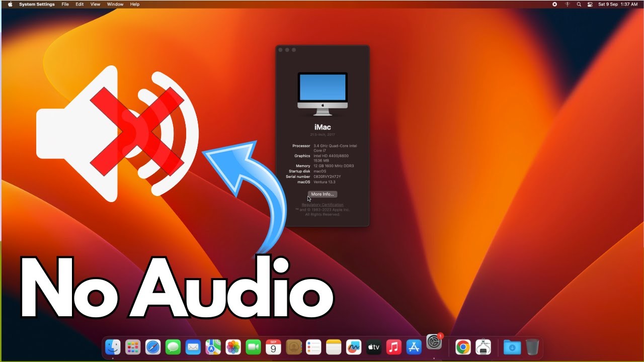Click the Ventura 13.3 macOS version
This screenshot has height=362, width=644.
coord(324,182)
